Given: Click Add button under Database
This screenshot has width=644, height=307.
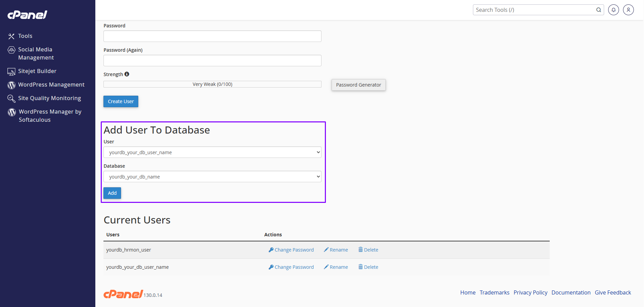Looking at the screenshot, I should [112, 193].
